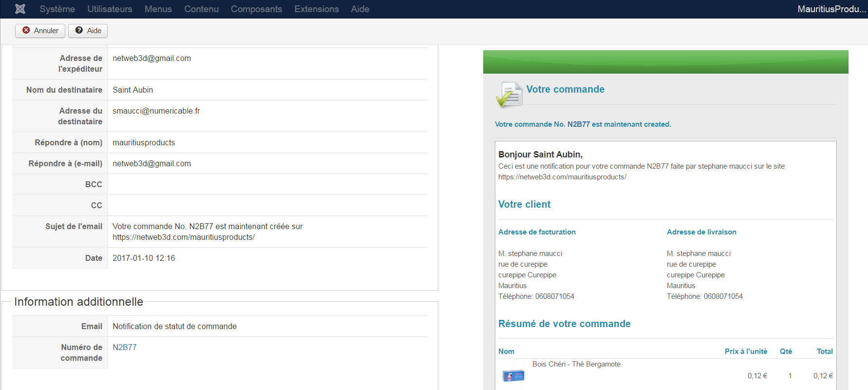868x390 pixels.
Task: Open the MauritiusProdu... site link
Action: (x=831, y=9)
